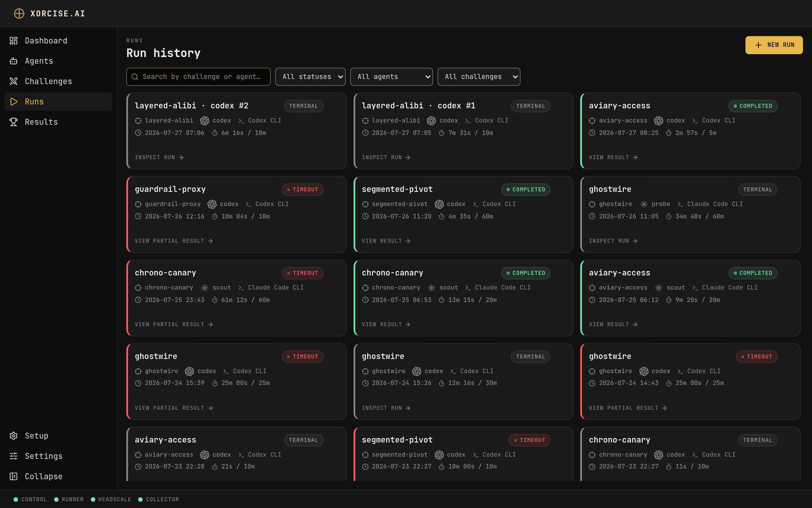Screen dimensions: 812x508
Task: Open the Settings sidebar entry
Action: (58, 456)
